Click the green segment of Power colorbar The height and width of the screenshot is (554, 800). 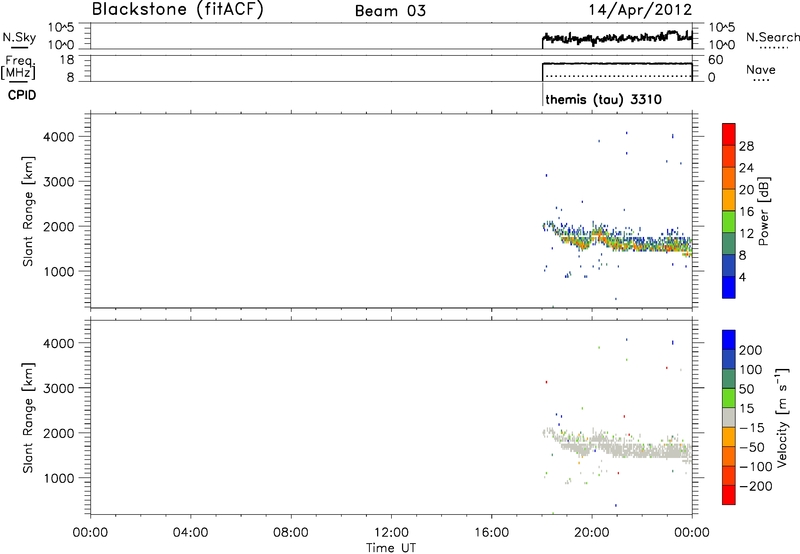pyautogui.click(x=729, y=221)
